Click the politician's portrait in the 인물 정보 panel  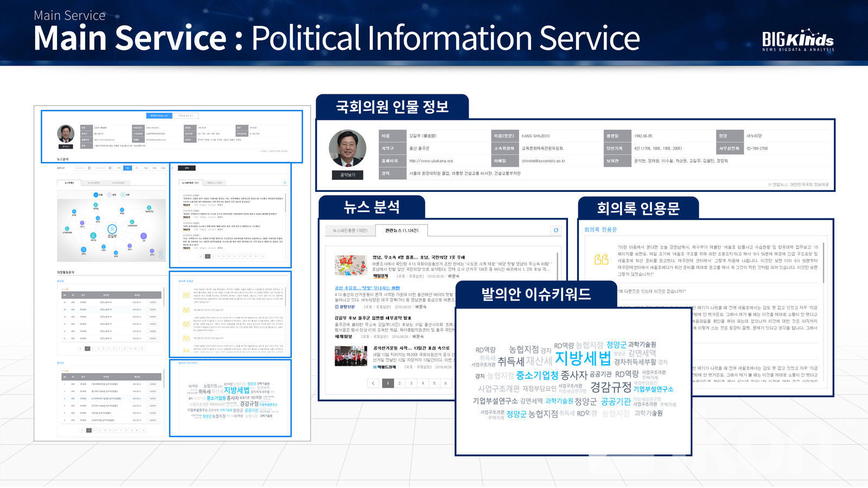click(347, 148)
